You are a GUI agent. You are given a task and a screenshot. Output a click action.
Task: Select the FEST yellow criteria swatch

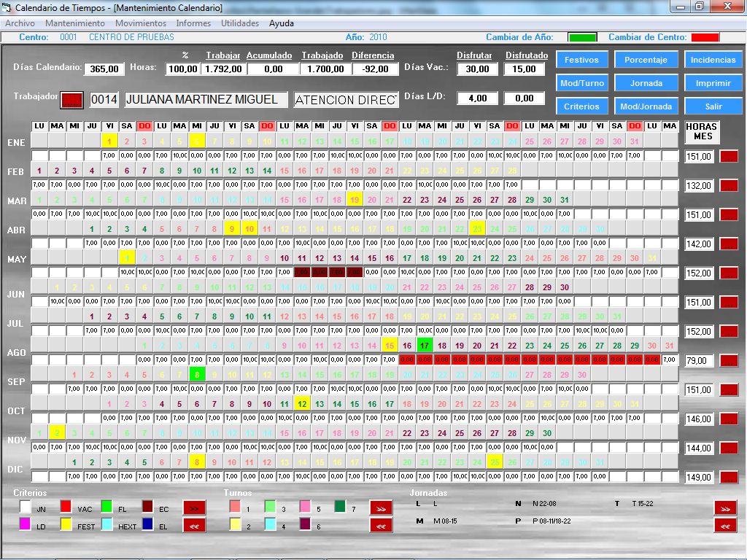[x=66, y=525]
